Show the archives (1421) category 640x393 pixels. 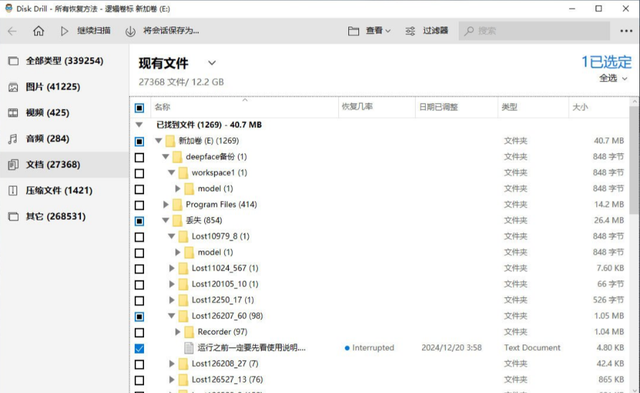coord(64,191)
